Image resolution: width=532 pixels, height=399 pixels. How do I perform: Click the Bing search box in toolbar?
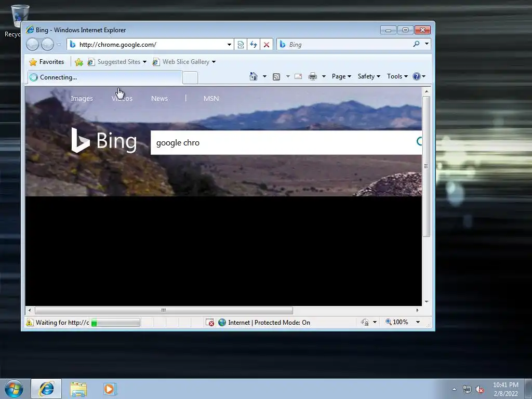point(344,45)
